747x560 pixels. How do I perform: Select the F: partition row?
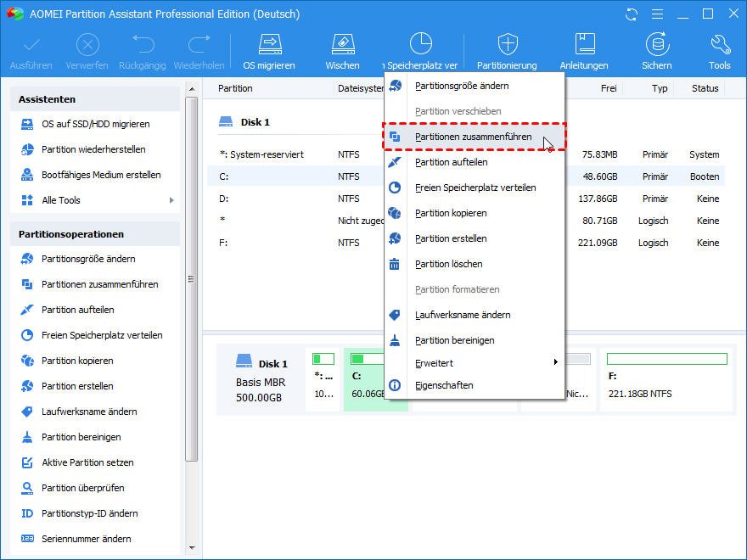coord(466,243)
